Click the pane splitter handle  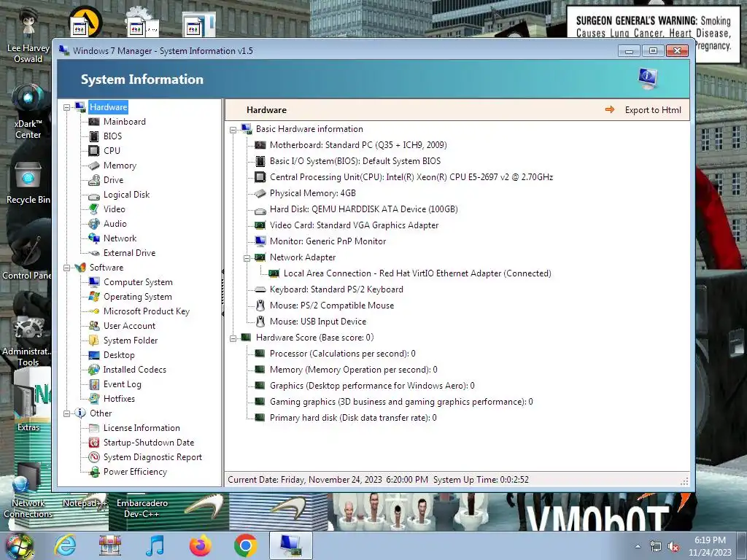[x=222, y=292]
